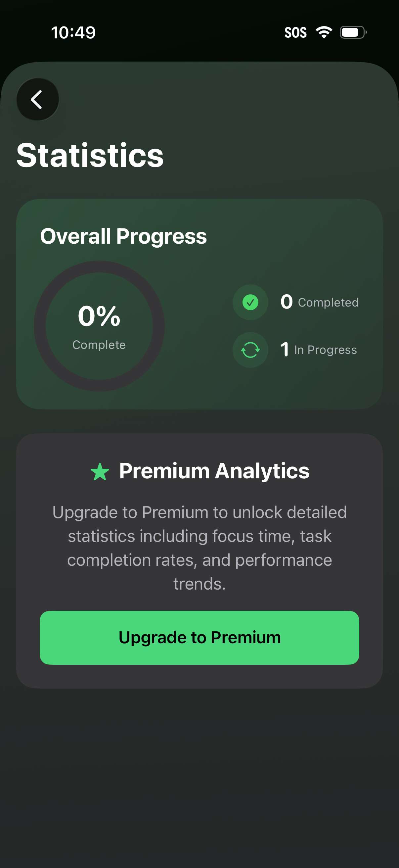The image size is (399, 868).
Task: Tap the 0% Complete progress ring
Action: 99,325
